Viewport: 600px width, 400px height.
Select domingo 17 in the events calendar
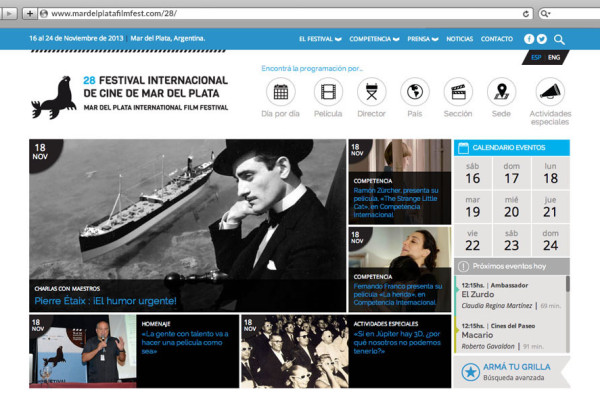(x=512, y=173)
